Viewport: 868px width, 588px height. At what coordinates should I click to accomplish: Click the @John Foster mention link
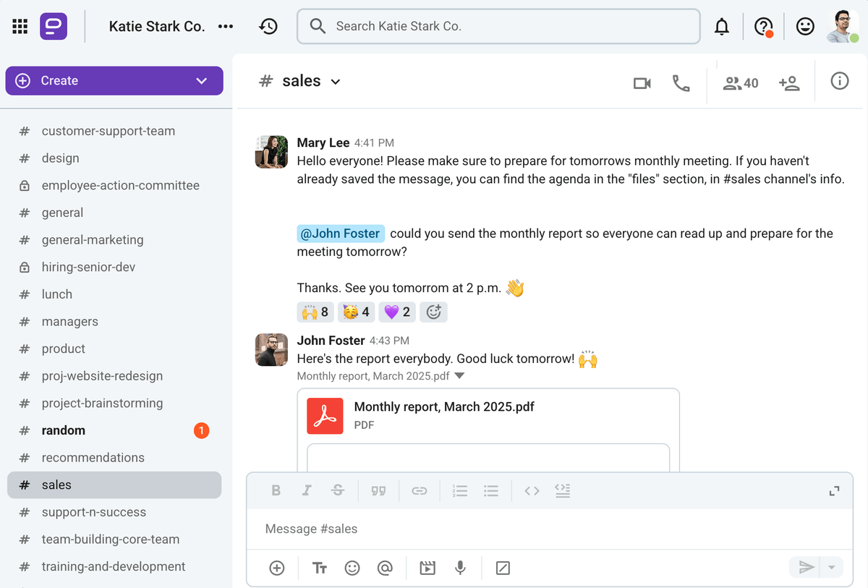[x=340, y=233]
